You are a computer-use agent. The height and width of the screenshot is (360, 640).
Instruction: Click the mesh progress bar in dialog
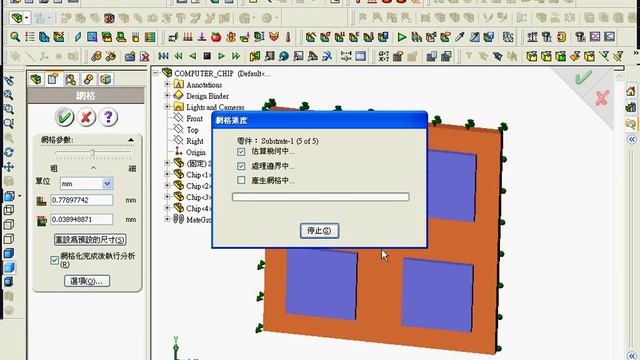[320, 197]
